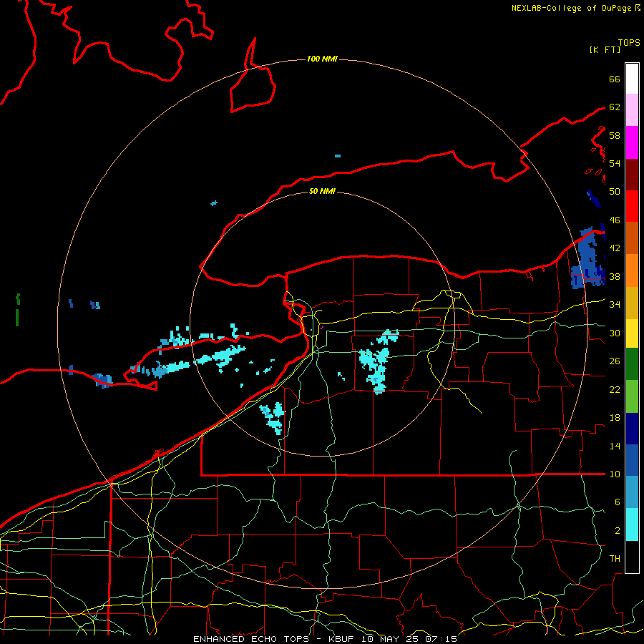
Task: Click the dark orange swatch between 42 and 46
Action: [632, 238]
